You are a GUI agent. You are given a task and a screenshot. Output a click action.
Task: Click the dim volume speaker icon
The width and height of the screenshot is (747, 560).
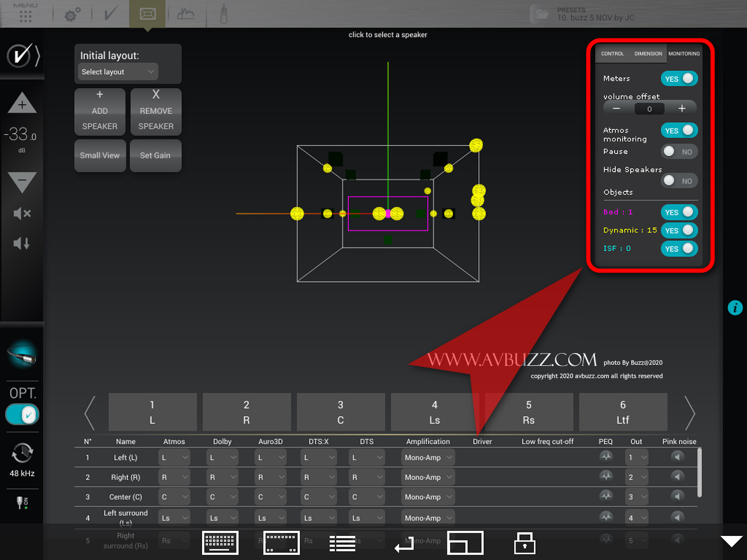coord(22,244)
